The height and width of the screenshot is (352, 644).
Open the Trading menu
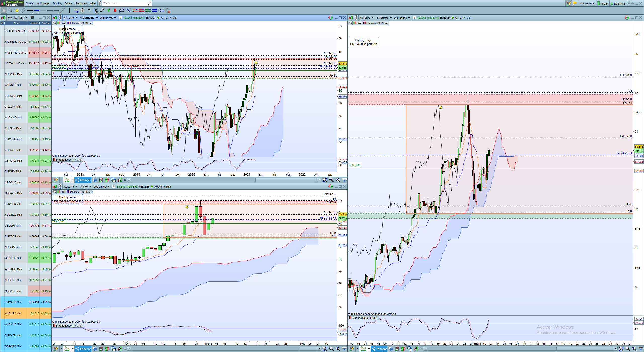[x=57, y=3]
